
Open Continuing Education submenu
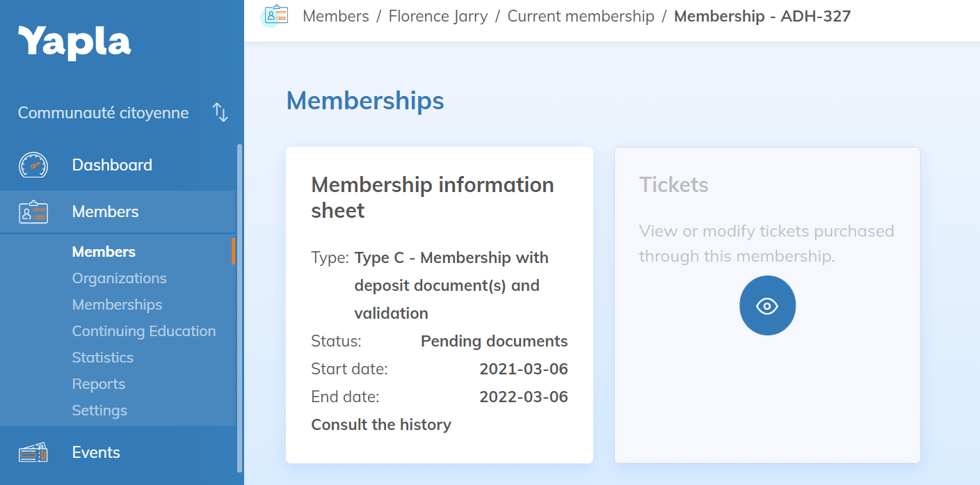pos(144,331)
